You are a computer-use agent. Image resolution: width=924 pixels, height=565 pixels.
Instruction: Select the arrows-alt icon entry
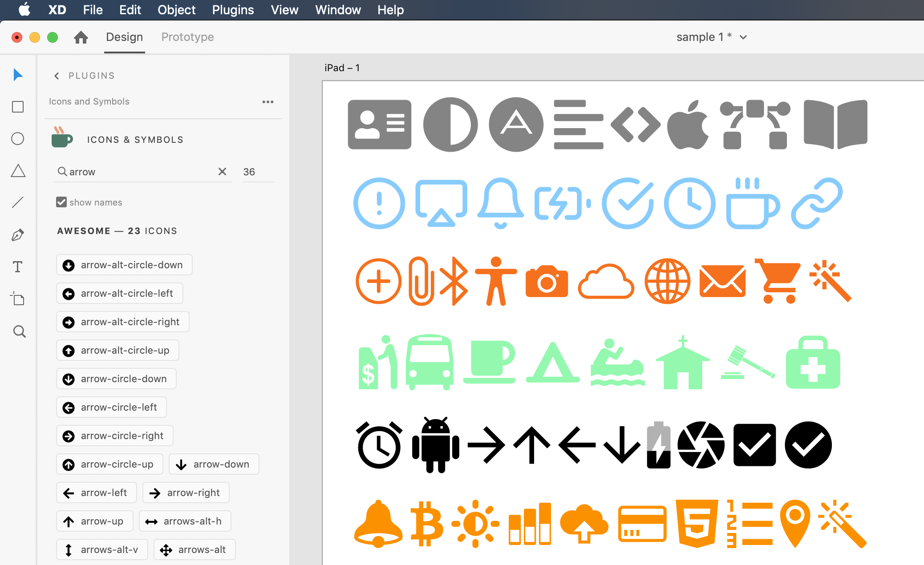coord(194,549)
